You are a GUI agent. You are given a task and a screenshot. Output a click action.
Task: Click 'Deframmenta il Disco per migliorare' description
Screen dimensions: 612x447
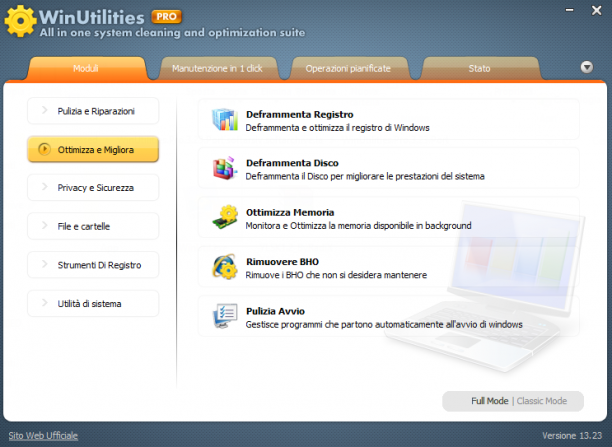pyautogui.click(x=365, y=176)
